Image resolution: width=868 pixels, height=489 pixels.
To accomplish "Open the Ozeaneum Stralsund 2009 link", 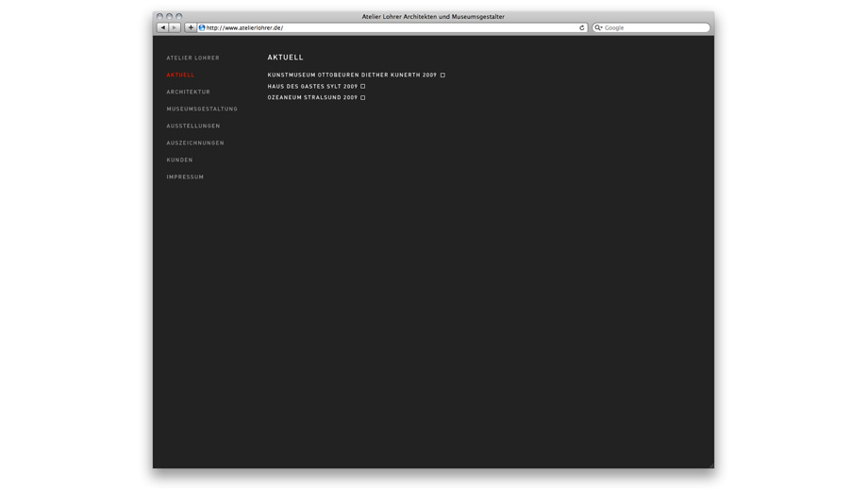I will (312, 98).
